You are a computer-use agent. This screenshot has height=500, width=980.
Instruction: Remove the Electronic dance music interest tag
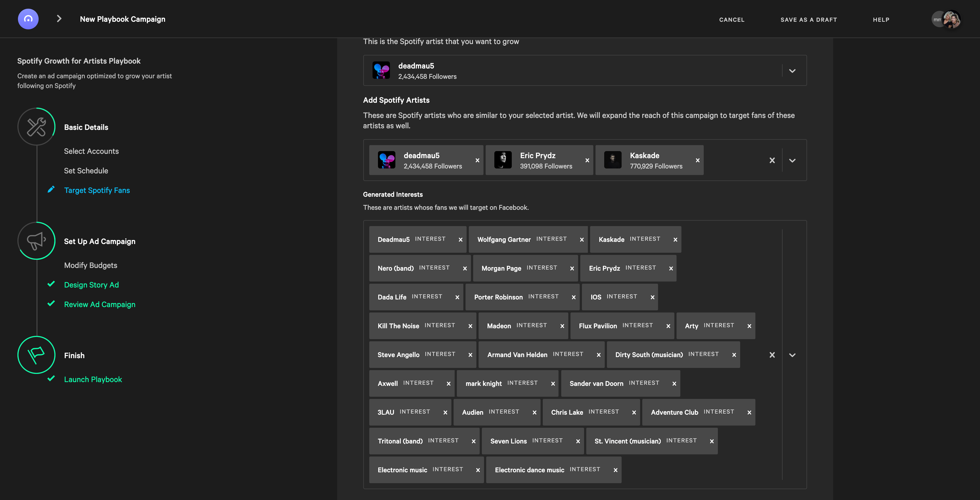pos(616,470)
